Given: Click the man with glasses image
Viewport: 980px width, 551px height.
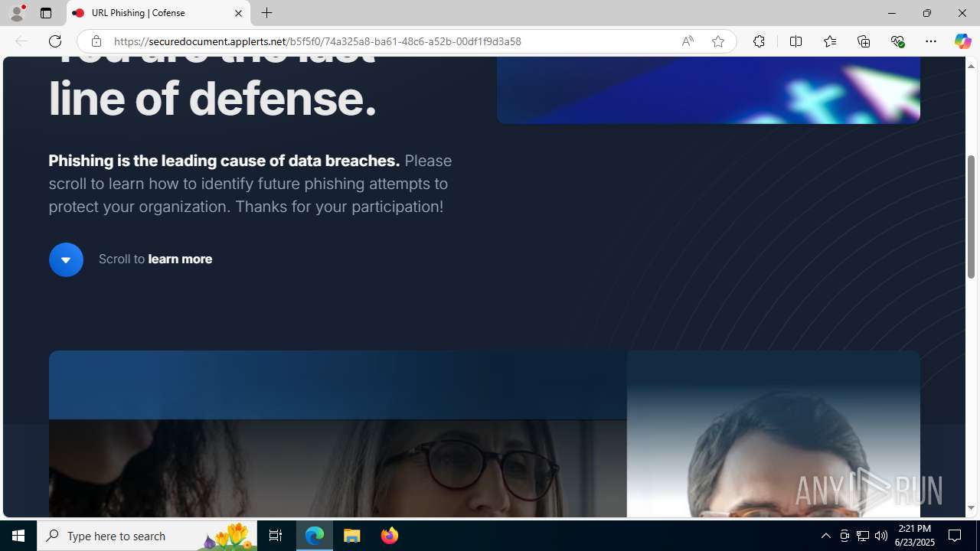Looking at the screenshot, I should click(773, 434).
